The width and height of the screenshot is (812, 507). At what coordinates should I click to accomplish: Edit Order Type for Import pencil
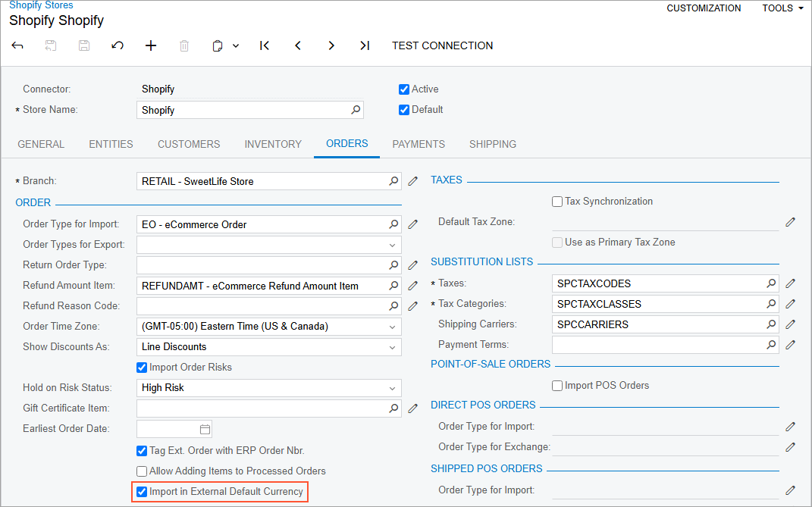tap(412, 224)
